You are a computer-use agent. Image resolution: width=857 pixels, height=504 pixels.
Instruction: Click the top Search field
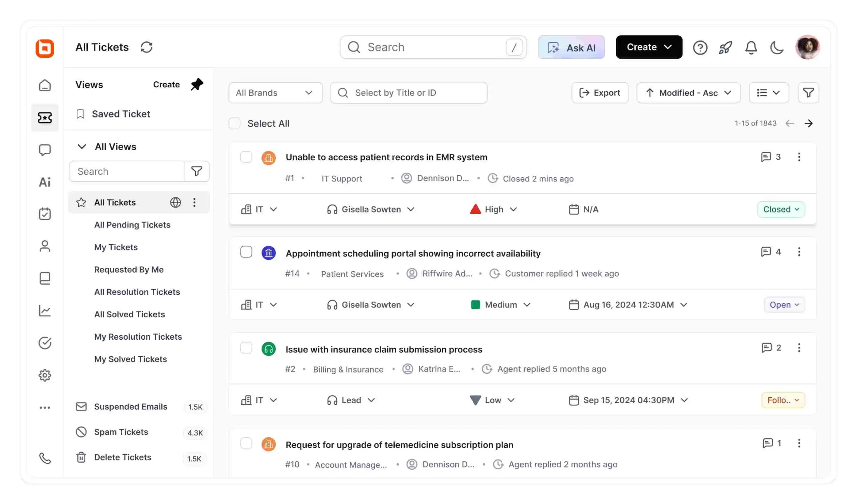(x=433, y=47)
